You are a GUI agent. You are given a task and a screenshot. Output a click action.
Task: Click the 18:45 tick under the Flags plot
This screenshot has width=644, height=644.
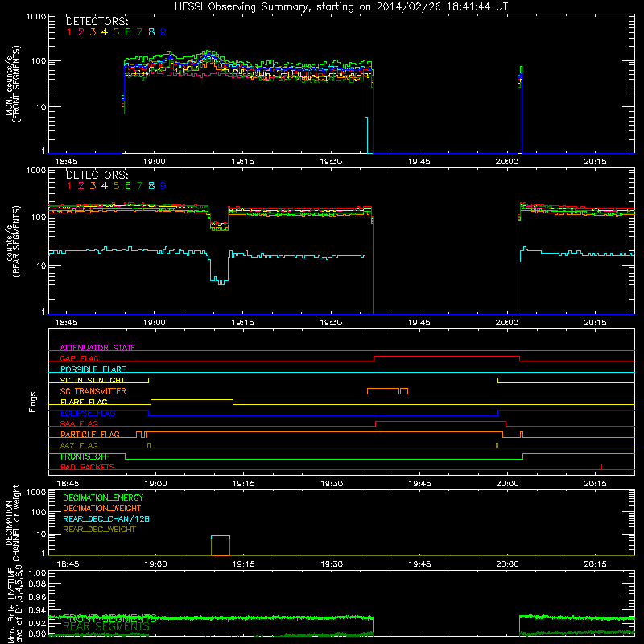click(68, 484)
